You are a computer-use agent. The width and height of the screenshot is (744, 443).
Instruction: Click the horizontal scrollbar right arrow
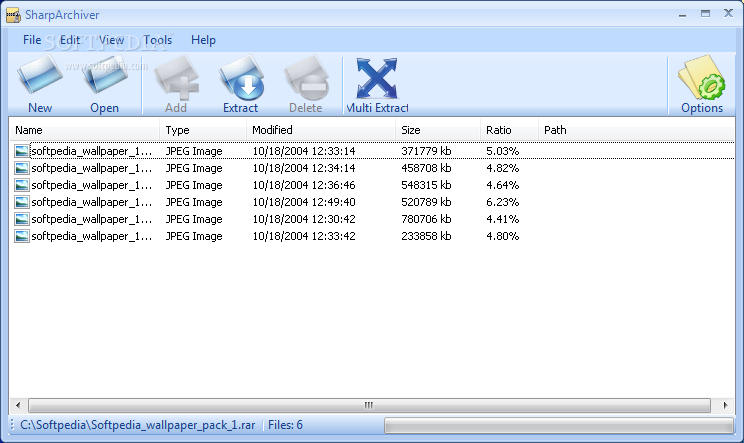click(725, 406)
